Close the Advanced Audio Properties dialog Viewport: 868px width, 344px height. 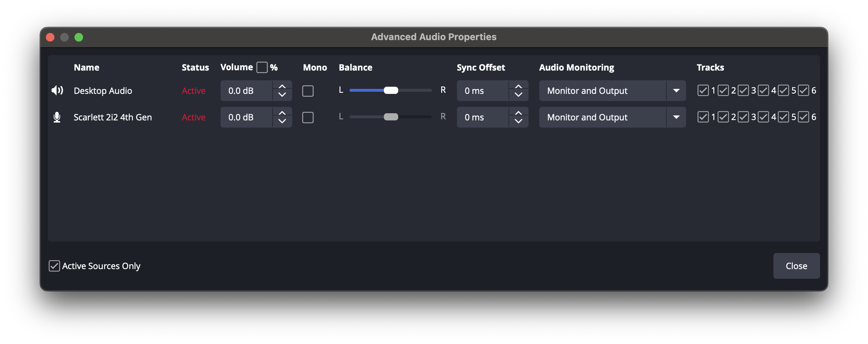[x=796, y=266]
